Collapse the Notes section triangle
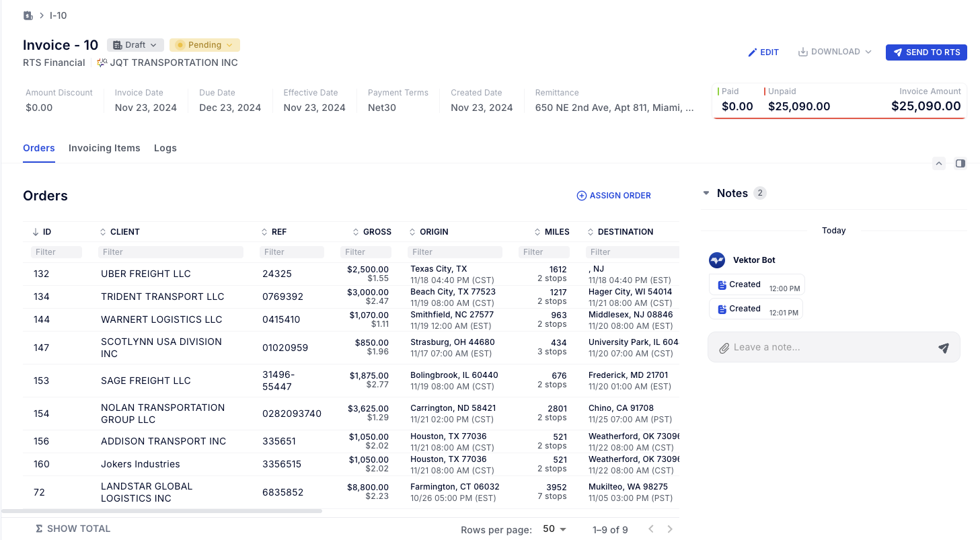 pos(706,194)
